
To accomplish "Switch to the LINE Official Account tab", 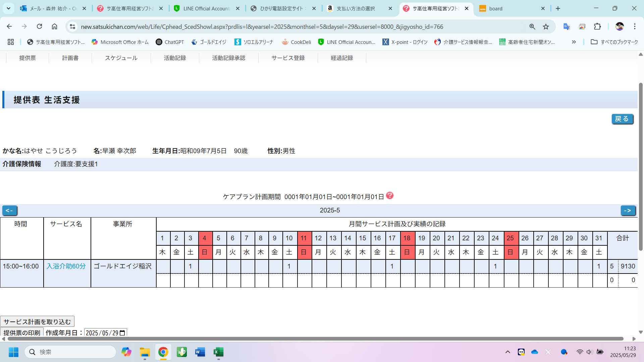I will 206,8.
